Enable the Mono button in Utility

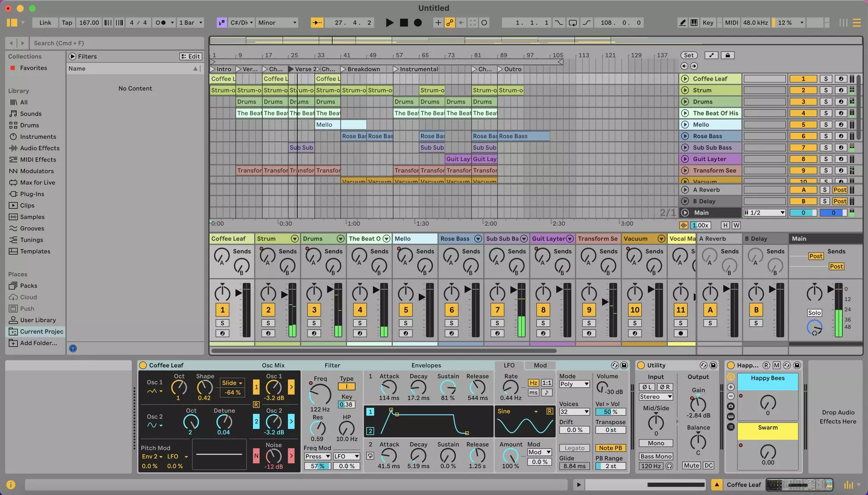click(x=656, y=443)
